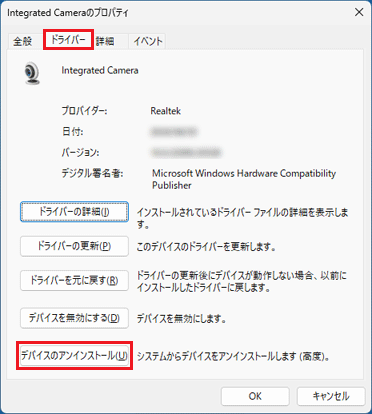372x414 pixels.
Task: Switch to the 全般 tab
Action: [23, 41]
